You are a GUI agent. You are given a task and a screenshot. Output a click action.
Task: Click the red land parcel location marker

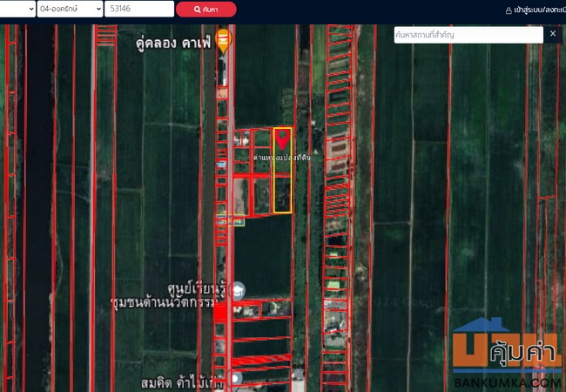click(282, 138)
